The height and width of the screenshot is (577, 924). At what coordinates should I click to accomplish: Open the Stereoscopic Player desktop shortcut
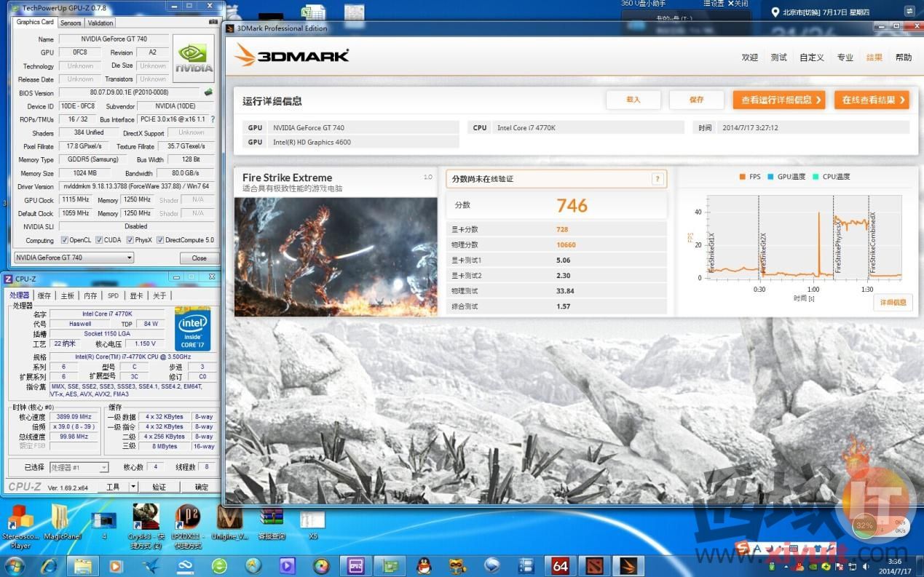20,525
